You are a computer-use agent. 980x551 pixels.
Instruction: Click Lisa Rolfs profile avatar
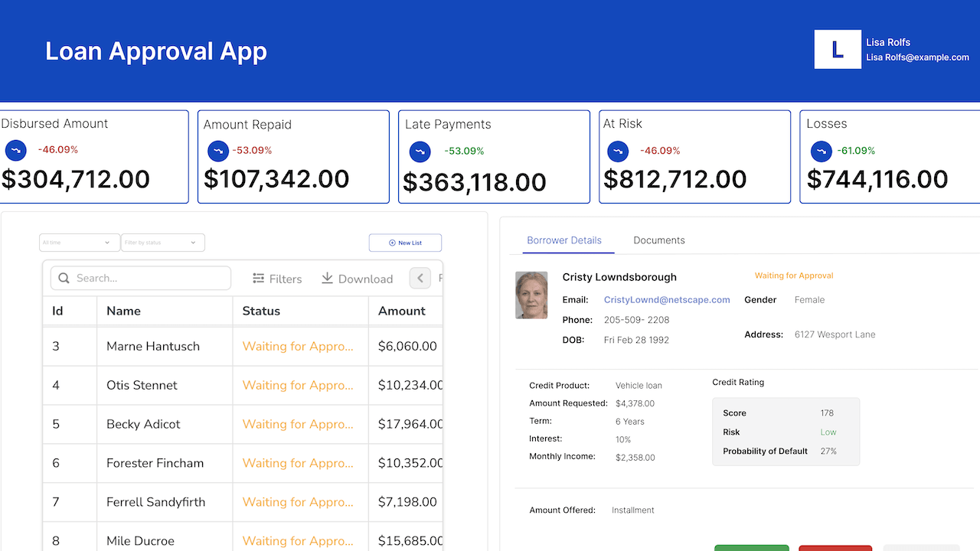(838, 50)
